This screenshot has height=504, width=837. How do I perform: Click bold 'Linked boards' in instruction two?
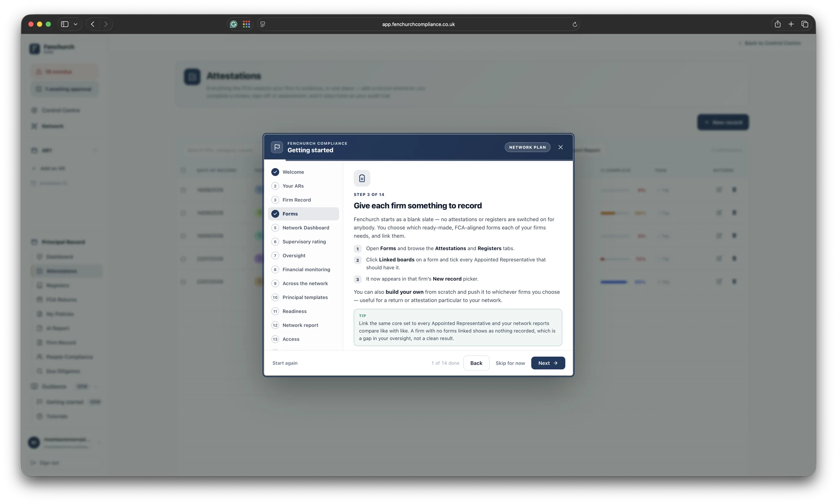[396, 260]
